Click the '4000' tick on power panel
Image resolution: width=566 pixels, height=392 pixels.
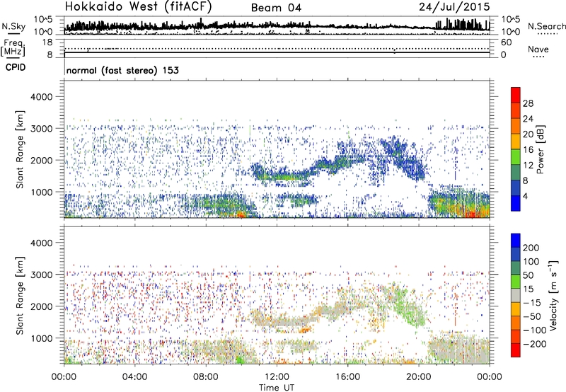[41, 97]
